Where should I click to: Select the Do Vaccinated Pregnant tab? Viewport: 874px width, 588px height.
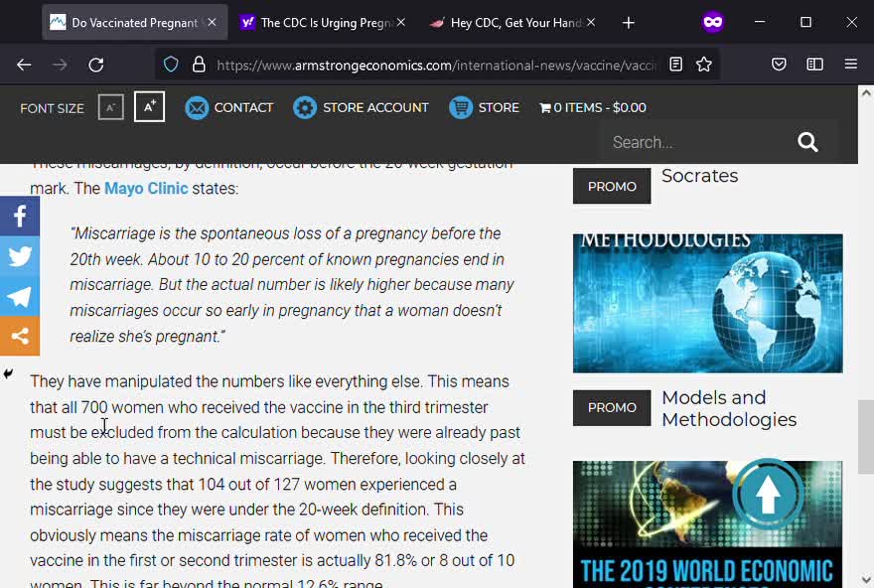[x=134, y=23]
